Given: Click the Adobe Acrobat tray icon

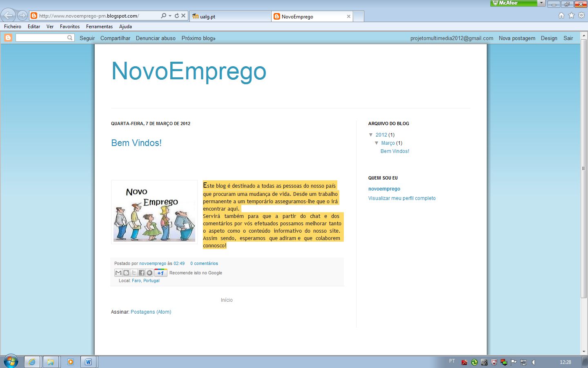Looking at the screenshot, I should click(464, 362).
